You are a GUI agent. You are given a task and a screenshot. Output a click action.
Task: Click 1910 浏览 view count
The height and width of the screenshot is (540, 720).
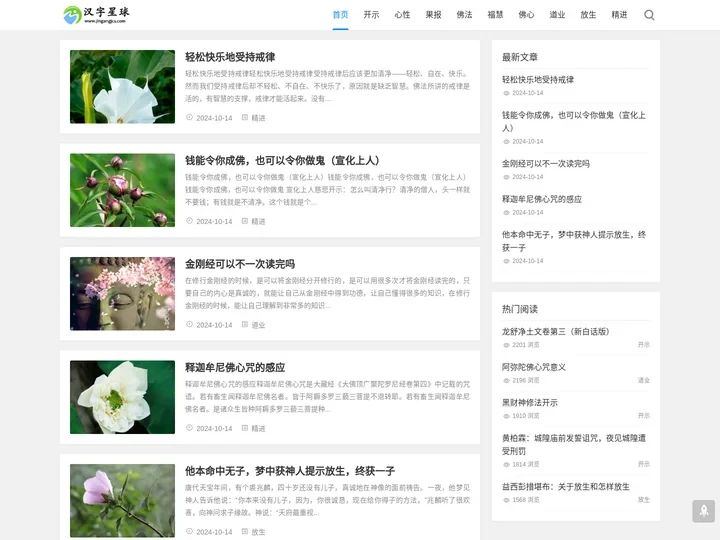(x=526, y=416)
